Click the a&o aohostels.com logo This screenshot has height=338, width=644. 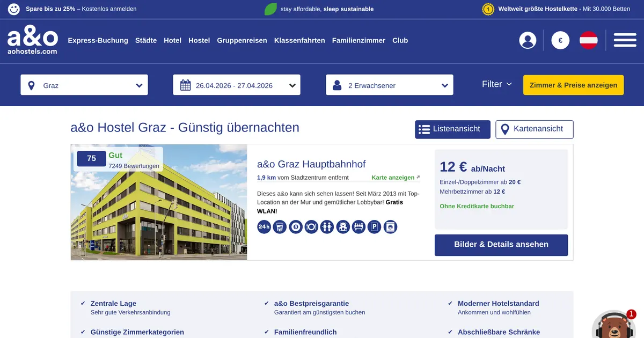coord(33,41)
